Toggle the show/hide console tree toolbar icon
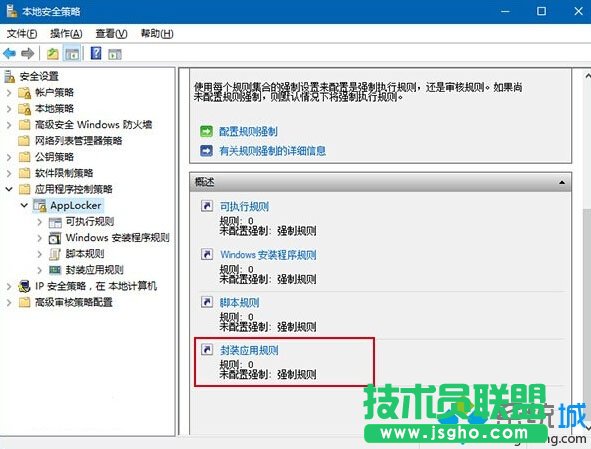 click(x=72, y=54)
